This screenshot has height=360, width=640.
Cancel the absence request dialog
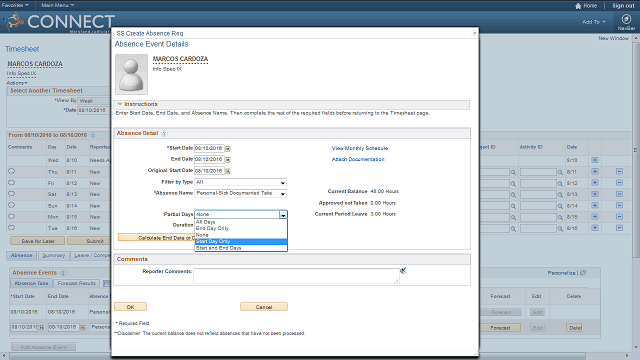click(264, 307)
